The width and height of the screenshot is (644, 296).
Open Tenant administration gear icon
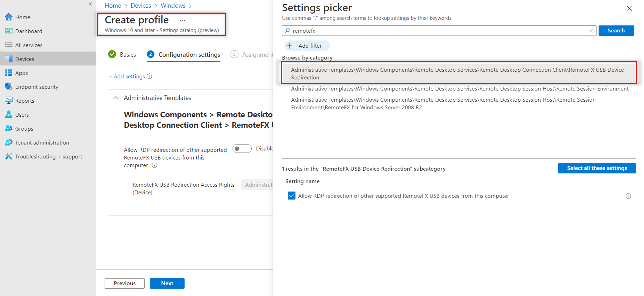[x=8, y=143]
